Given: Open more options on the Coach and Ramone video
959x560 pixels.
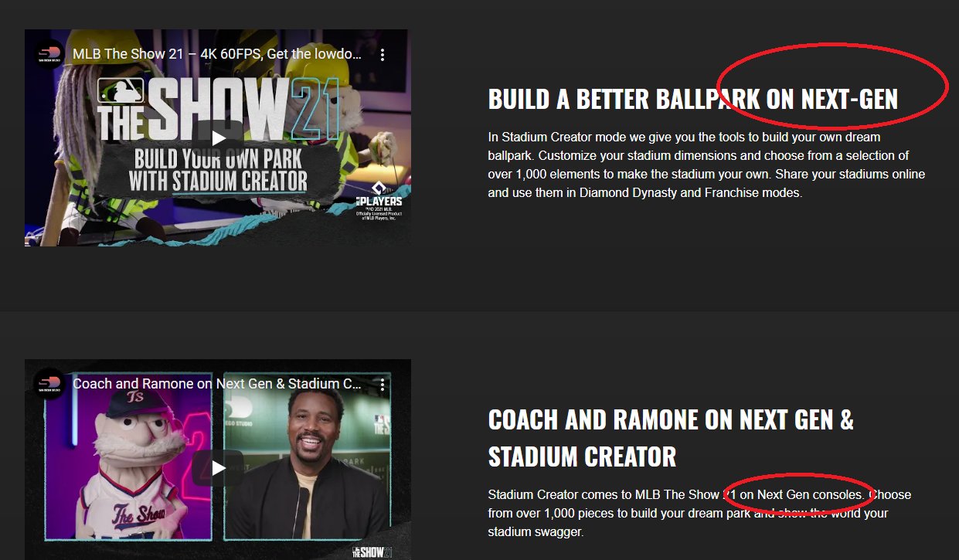Looking at the screenshot, I should 382,384.
